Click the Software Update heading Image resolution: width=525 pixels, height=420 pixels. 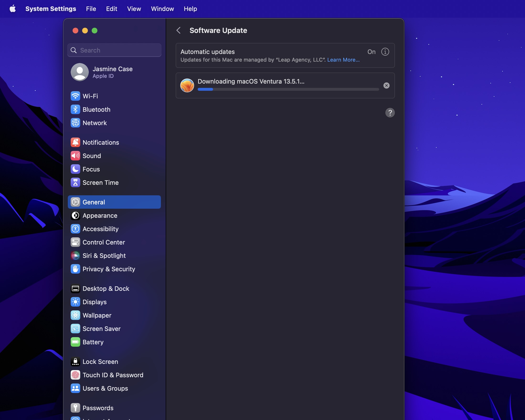point(218,30)
